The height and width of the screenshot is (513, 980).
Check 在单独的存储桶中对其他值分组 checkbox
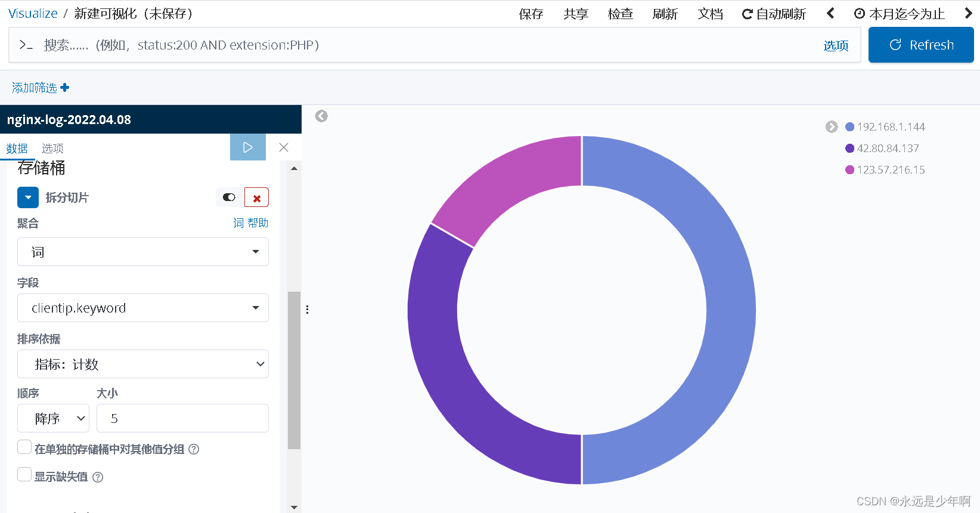click(24, 447)
